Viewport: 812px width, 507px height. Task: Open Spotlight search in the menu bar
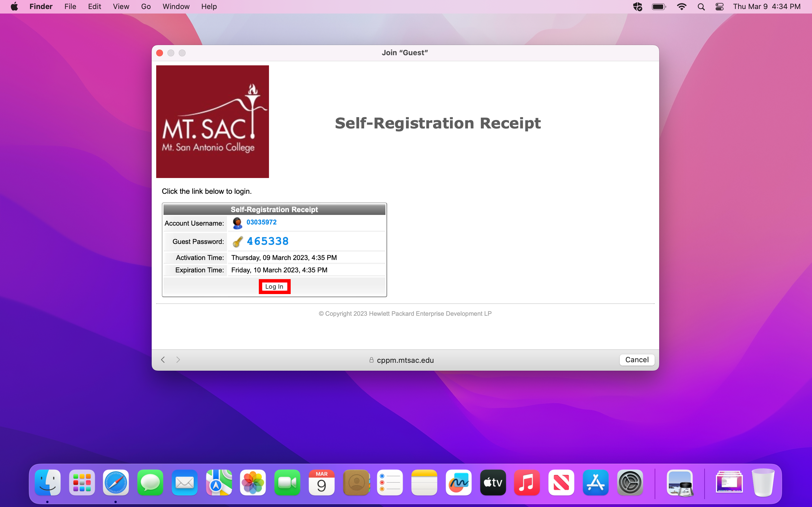[x=701, y=6]
